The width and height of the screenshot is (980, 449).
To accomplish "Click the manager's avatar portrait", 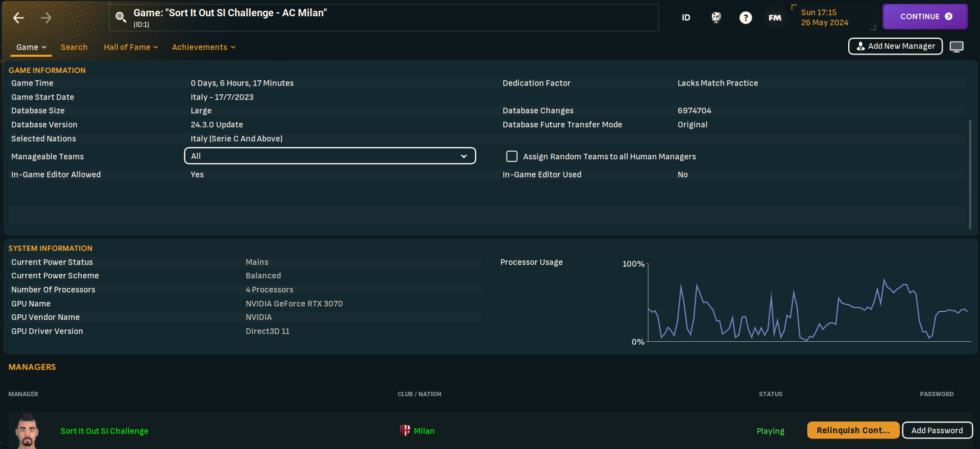I will (x=27, y=430).
